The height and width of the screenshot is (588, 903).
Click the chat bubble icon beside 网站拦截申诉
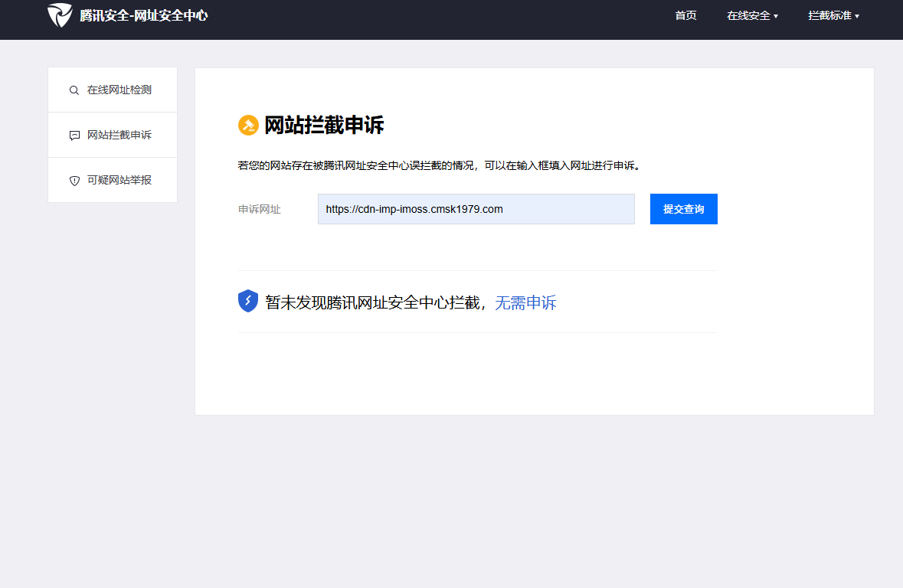coord(74,136)
